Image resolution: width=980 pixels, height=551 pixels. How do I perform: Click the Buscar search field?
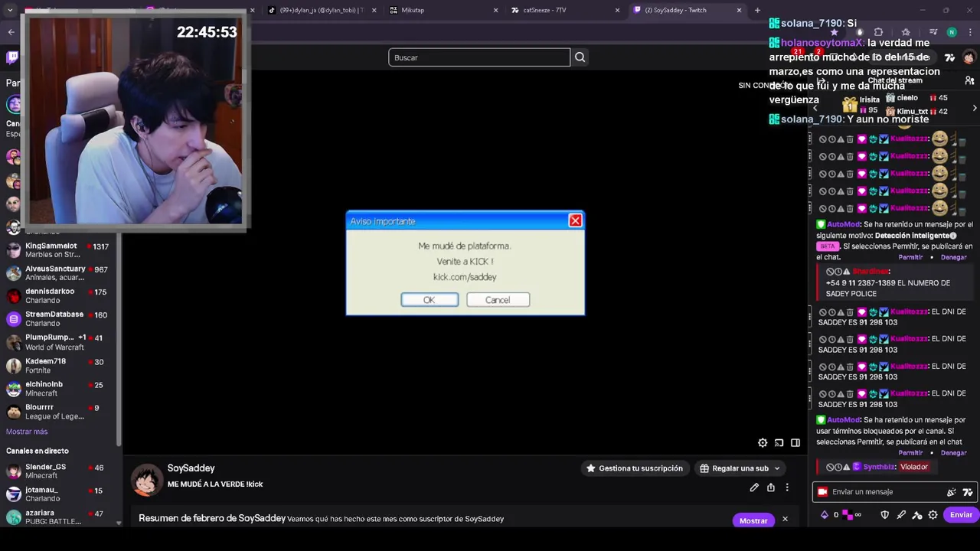point(479,57)
